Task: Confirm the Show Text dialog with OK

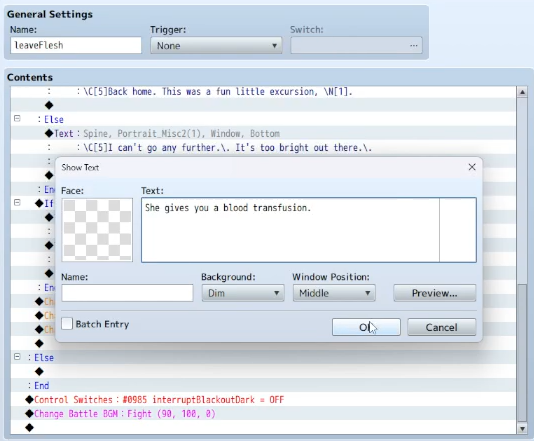Action: pos(366,327)
